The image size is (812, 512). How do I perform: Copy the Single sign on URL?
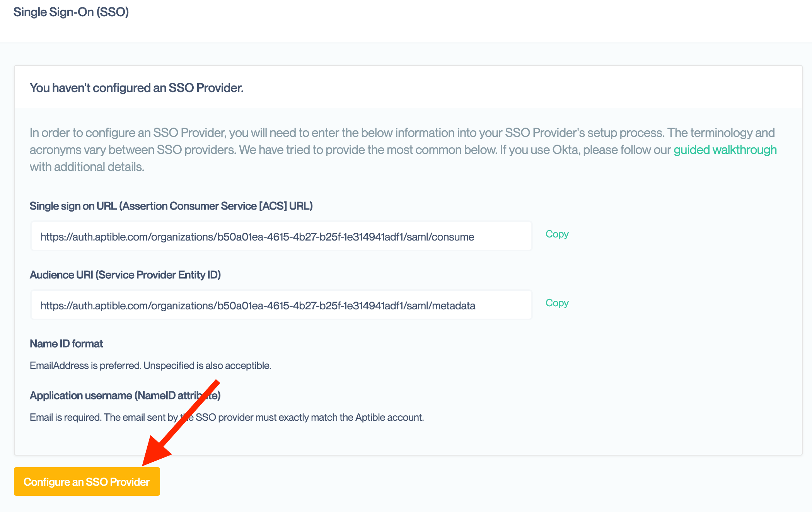tap(557, 234)
